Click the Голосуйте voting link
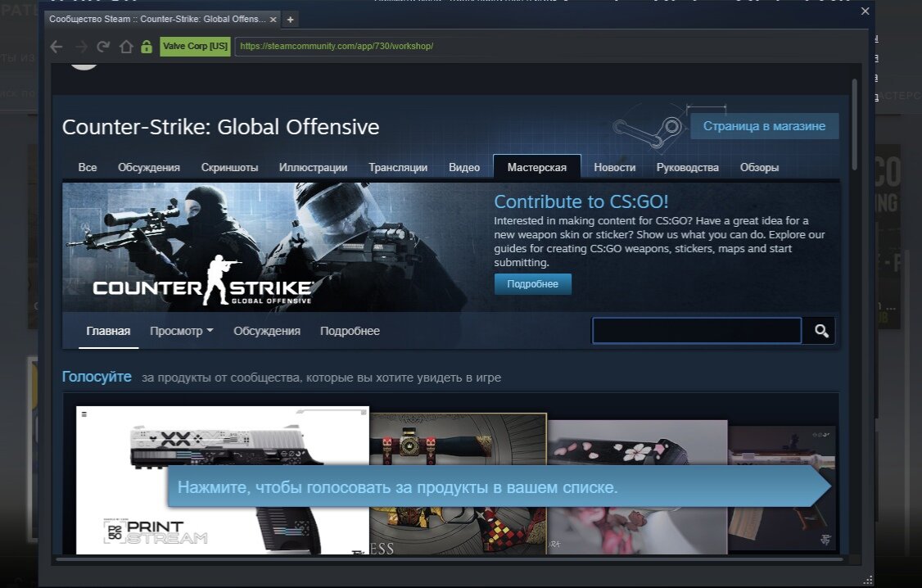This screenshot has height=588, width=922. (97, 377)
